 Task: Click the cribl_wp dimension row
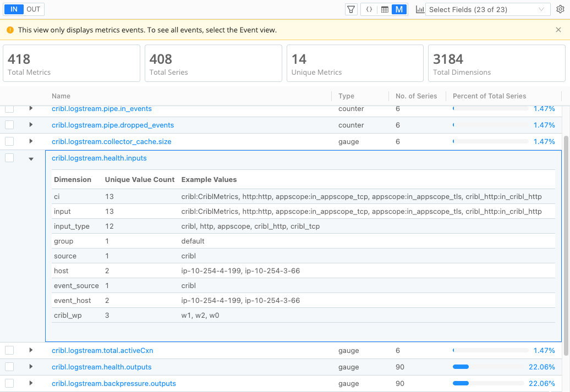click(303, 315)
